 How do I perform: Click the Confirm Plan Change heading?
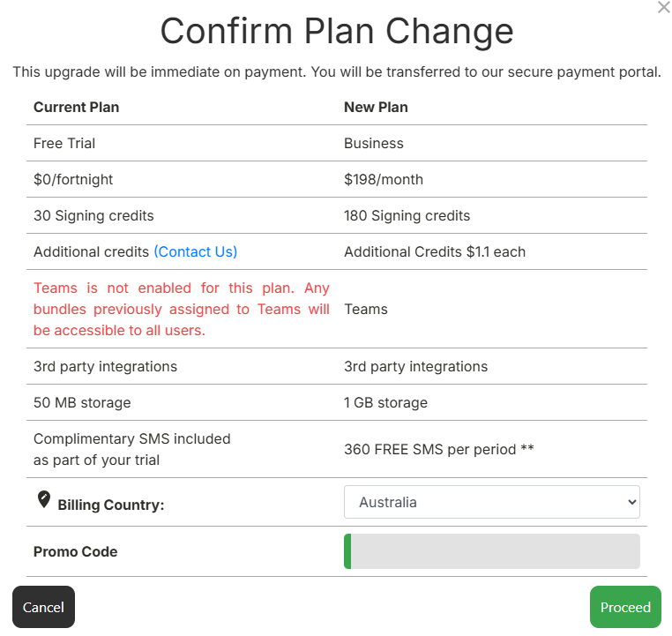click(336, 32)
